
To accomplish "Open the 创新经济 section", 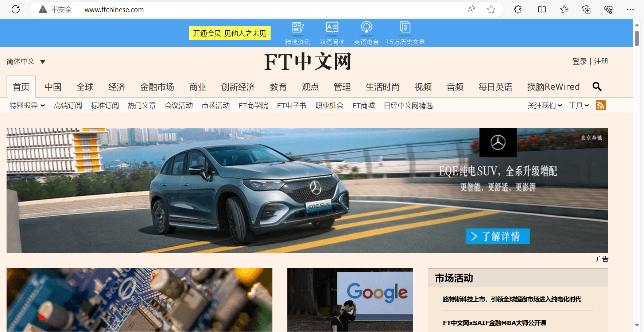I will 238,87.
